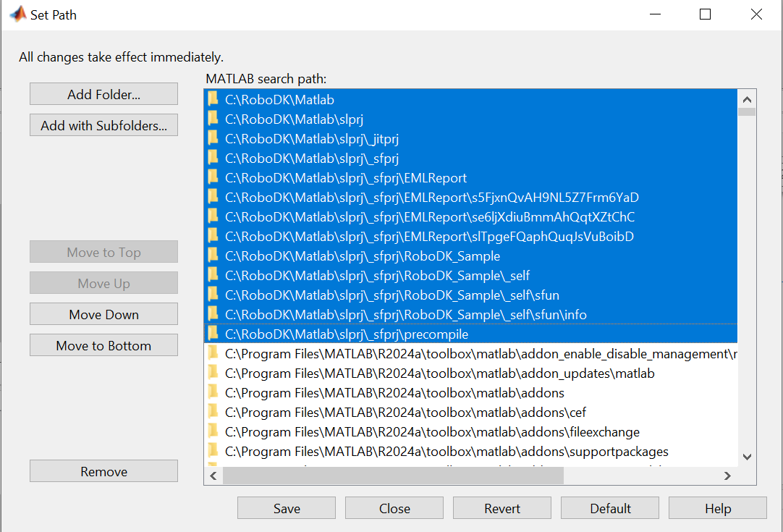Select the toolbox\matlab\addons path entry
Screen dimensions: 783x532
[394, 393]
